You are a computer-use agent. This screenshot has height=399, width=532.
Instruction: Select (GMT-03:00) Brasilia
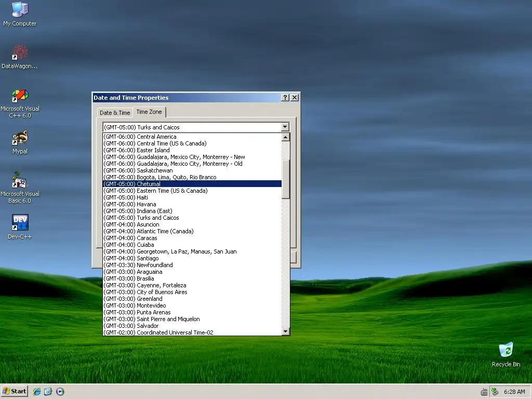click(x=192, y=278)
